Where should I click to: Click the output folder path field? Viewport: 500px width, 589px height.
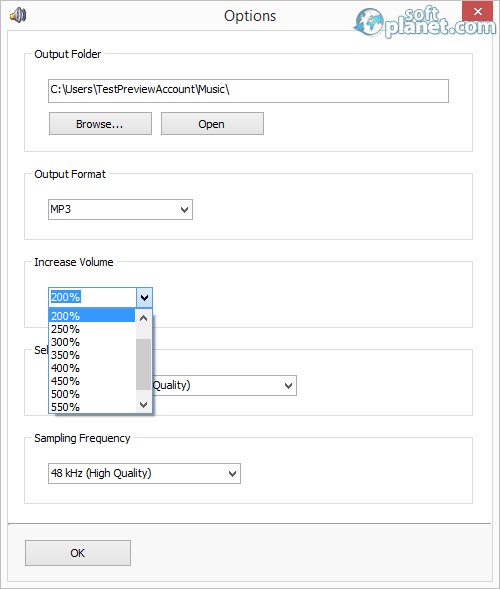(248, 91)
